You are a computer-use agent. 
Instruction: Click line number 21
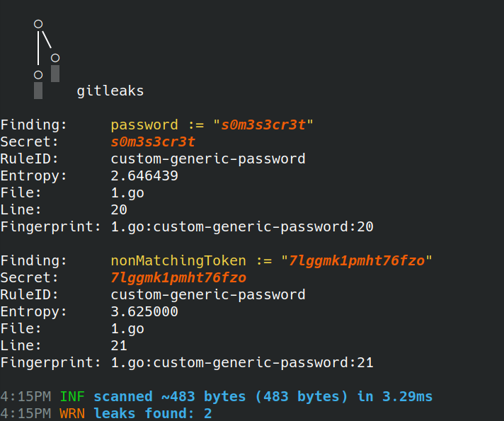tap(119, 346)
